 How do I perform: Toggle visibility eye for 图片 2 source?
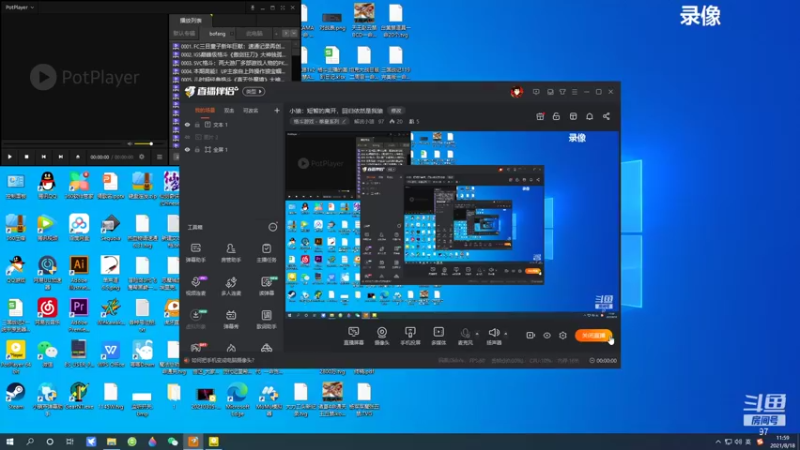187,137
